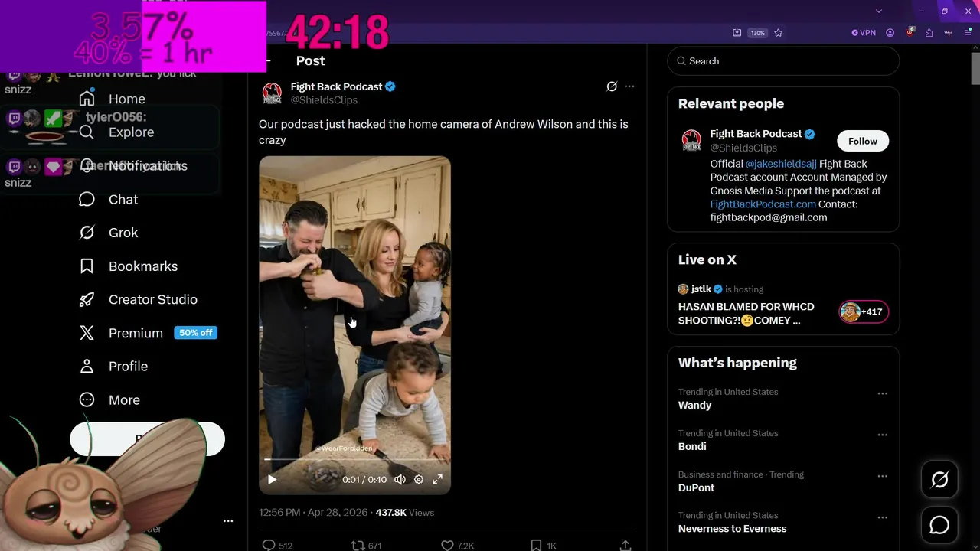Open the Home navigation item
Image resolution: width=980 pixels, height=551 pixels.
112,99
